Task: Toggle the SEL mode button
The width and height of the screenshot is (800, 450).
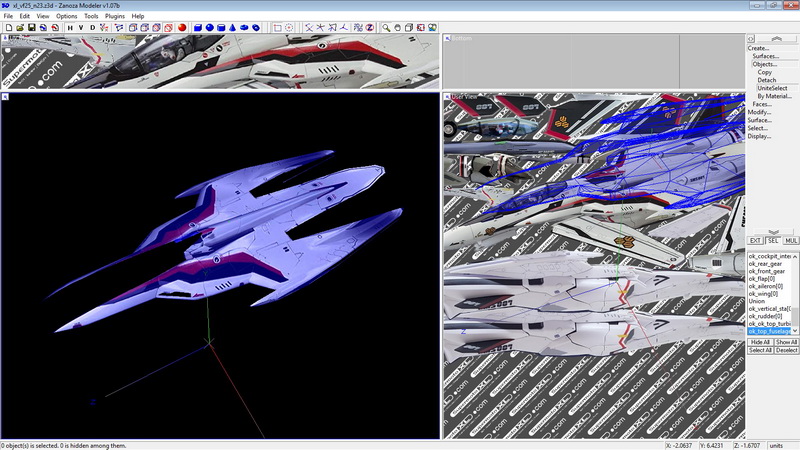Action: coord(773,240)
